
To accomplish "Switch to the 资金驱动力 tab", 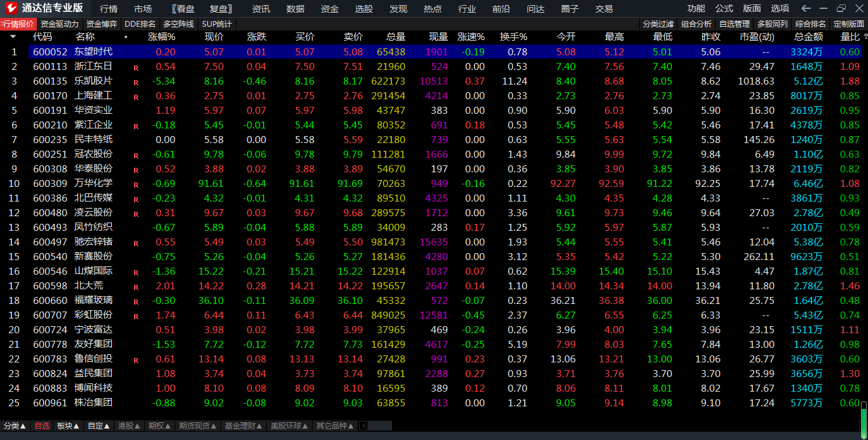I will tap(60, 24).
